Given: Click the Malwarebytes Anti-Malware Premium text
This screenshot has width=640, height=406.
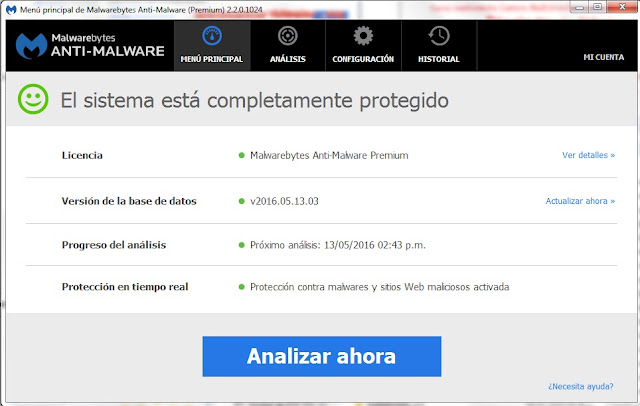Looking at the screenshot, I should 329,155.
